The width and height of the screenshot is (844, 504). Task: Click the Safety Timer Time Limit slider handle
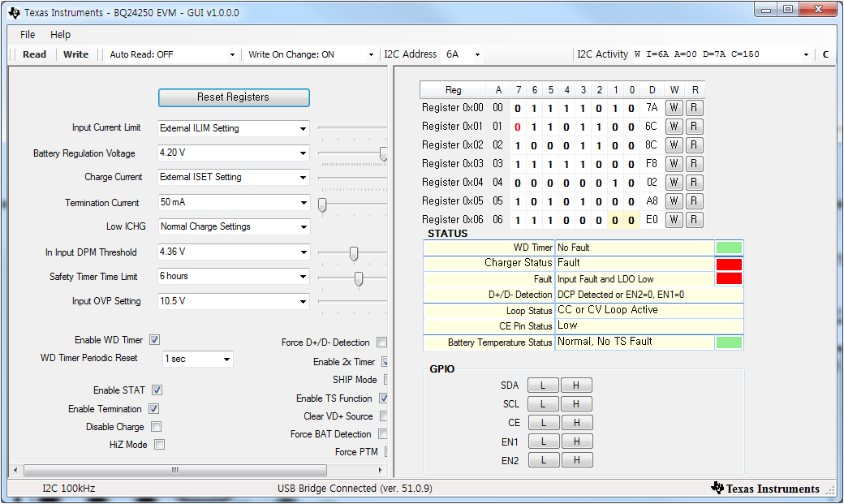pyautogui.click(x=359, y=278)
